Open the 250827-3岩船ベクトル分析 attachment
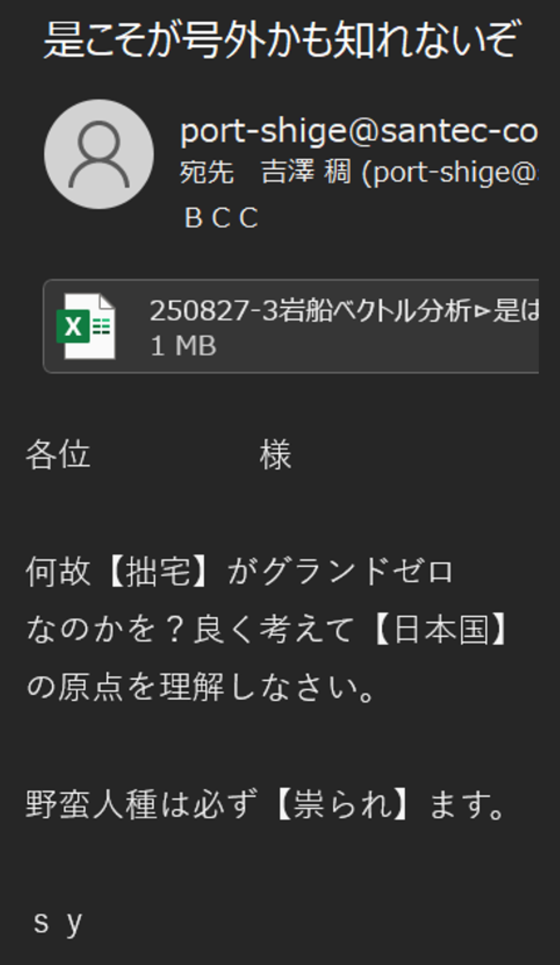This screenshot has height=965, width=560. pos(291,326)
